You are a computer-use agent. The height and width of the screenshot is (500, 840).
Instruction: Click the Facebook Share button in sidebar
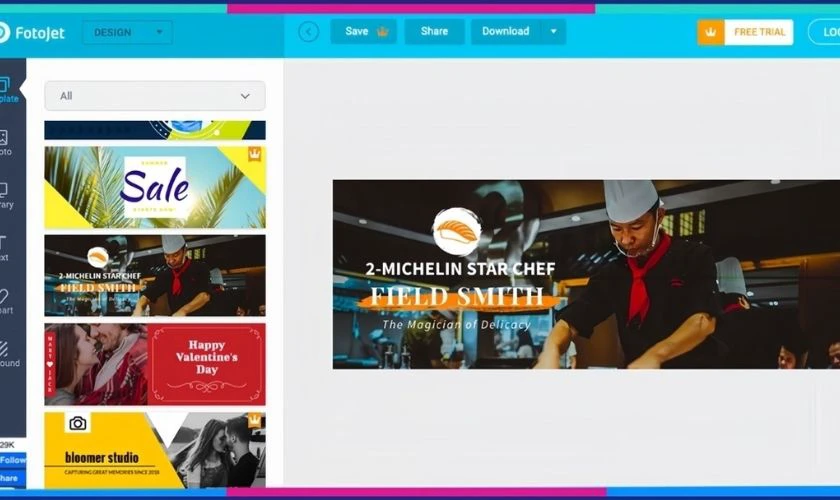(x=12, y=478)
